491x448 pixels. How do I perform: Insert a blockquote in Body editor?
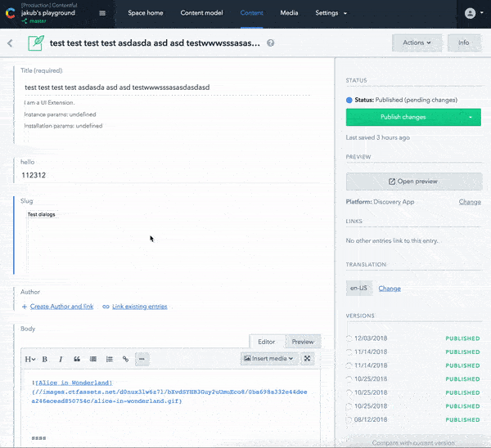click(x=77, y=359)
